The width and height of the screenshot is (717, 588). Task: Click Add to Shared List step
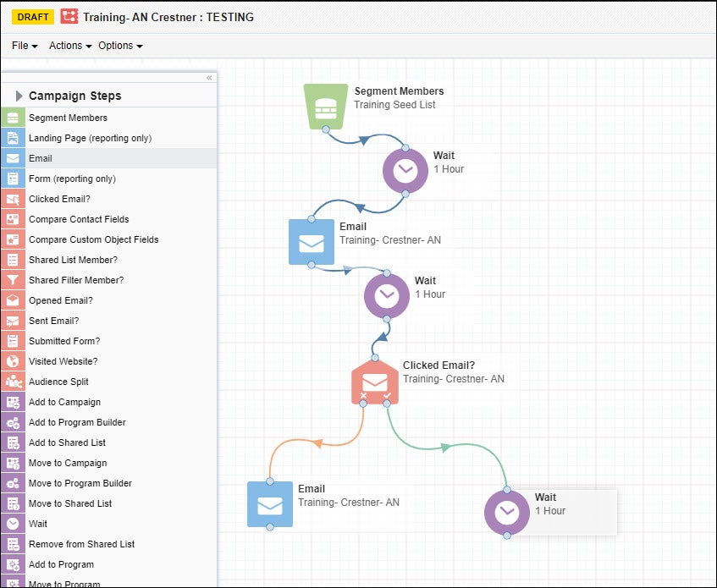(x=67, y=442)
